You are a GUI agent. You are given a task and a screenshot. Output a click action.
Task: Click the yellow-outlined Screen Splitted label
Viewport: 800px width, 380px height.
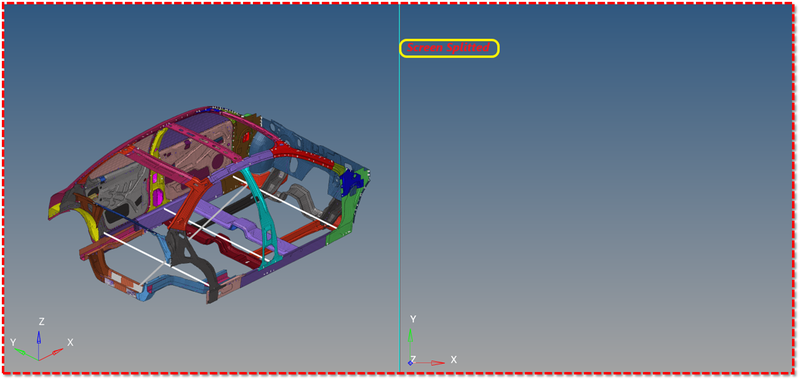[449, 48]
